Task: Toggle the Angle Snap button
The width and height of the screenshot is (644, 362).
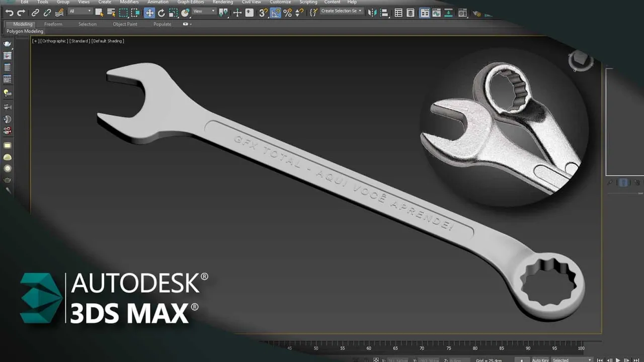Action: click(x=276, y=13)
